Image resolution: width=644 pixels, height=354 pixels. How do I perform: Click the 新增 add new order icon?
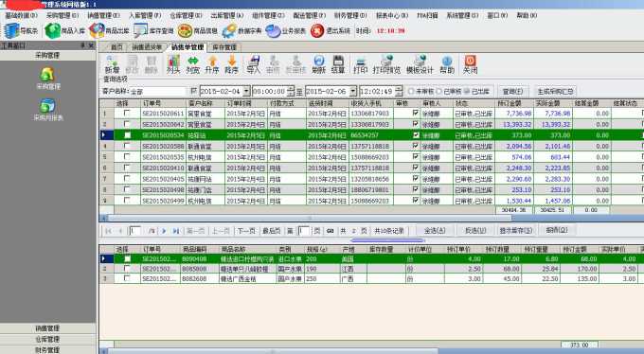(x=112, y=65)
